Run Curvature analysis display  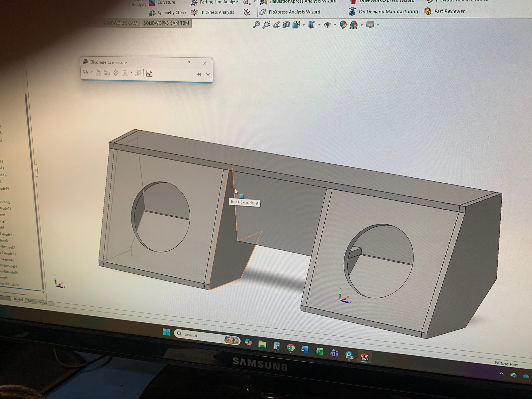tap(162, 3)
